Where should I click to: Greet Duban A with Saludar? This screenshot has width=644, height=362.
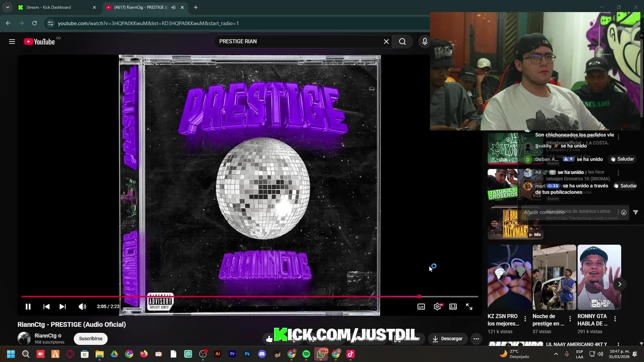(x=622, y=159)
